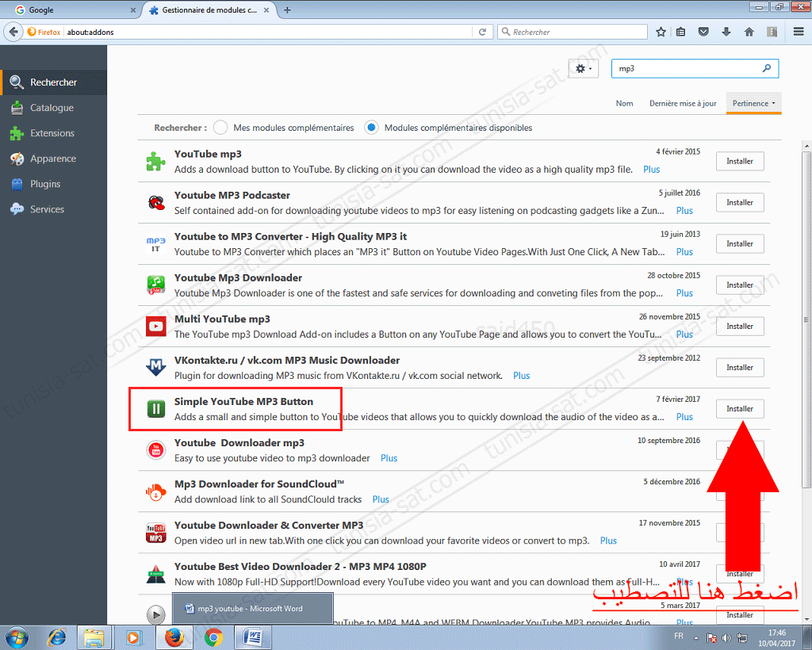The width and height of the screenshot is (812, 650).
Task: Open Windows Explorer from the taskbar
Action: pyautogui.click(x=94, y=637)
